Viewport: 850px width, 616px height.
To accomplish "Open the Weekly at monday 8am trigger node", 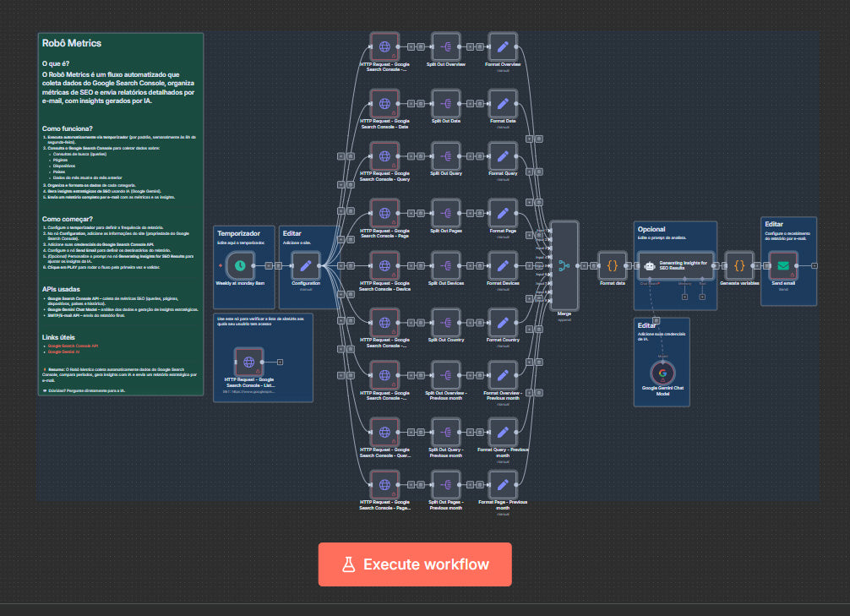I will pyautogui.click(x=240, y=265).
